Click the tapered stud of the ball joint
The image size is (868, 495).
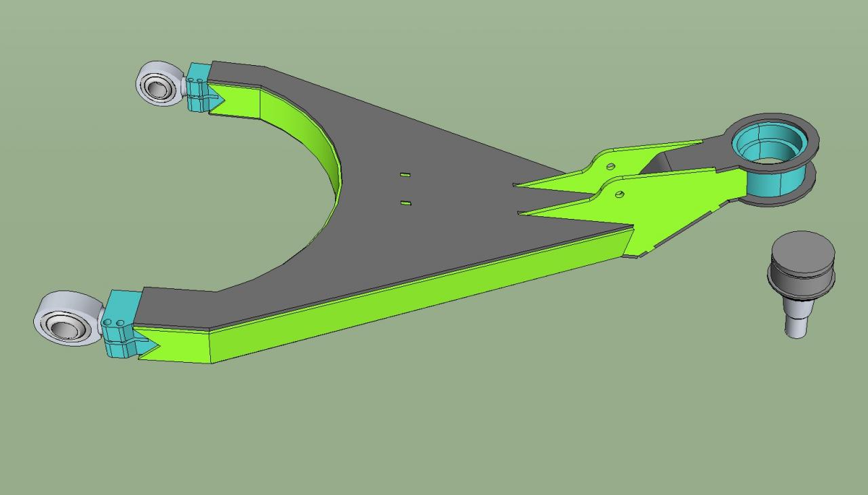795,322
